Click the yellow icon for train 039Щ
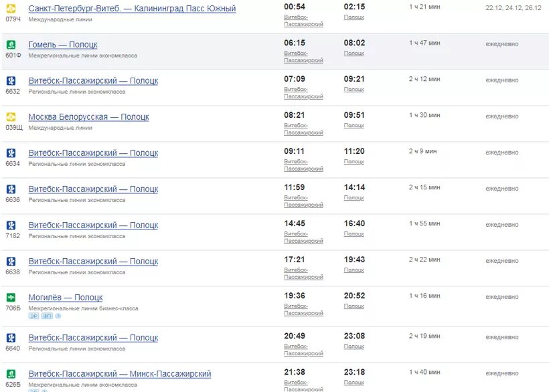 (11, 117)
